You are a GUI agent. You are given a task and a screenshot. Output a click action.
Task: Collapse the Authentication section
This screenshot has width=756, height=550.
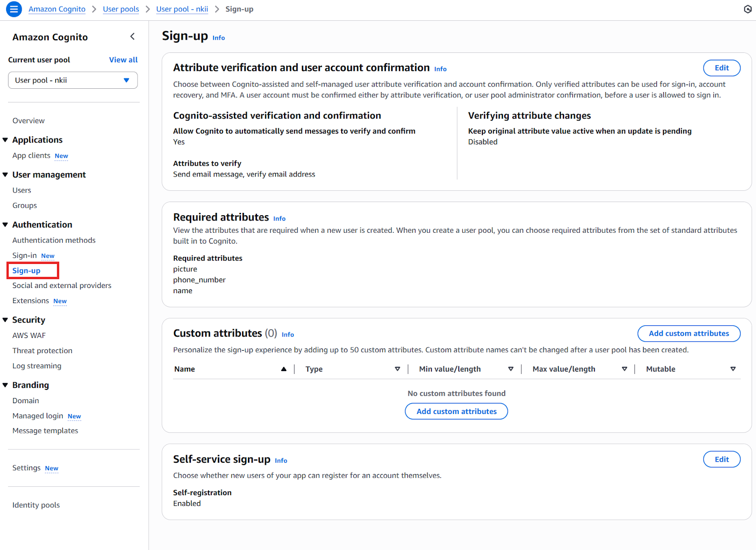[5, 224]
